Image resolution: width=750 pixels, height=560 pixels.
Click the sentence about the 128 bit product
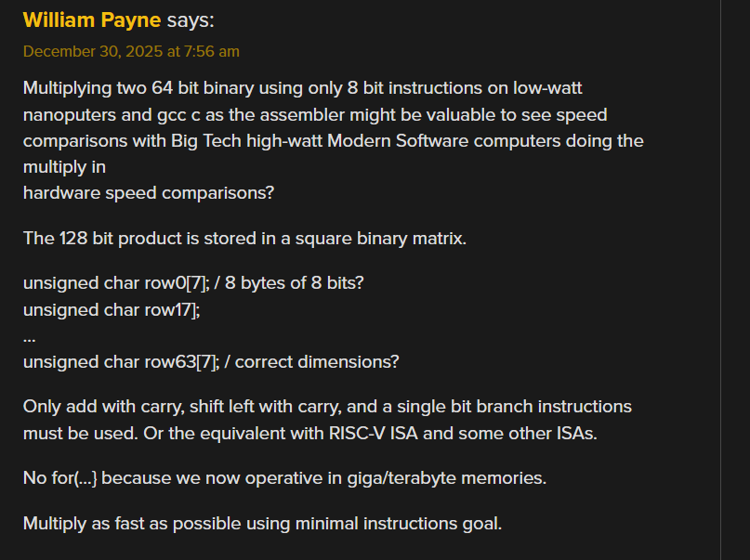click(x=243, y=238)
